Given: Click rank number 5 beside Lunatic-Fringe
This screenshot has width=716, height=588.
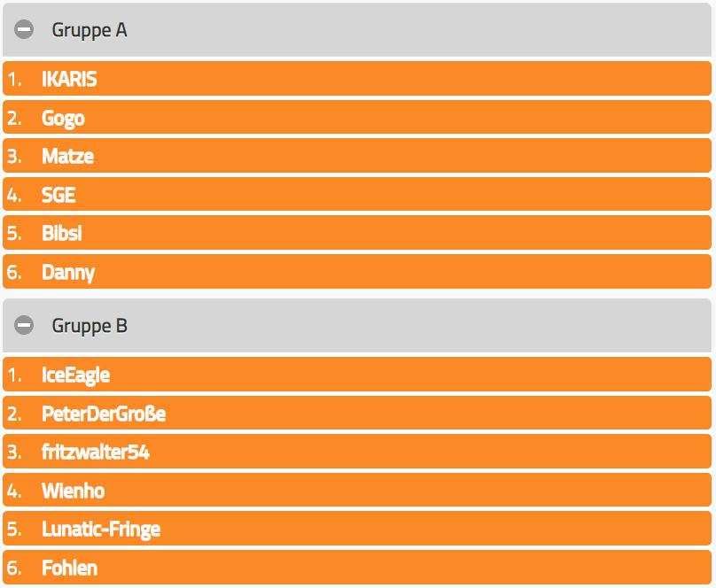Looking at the screenshot, I should tap(13, 530).
